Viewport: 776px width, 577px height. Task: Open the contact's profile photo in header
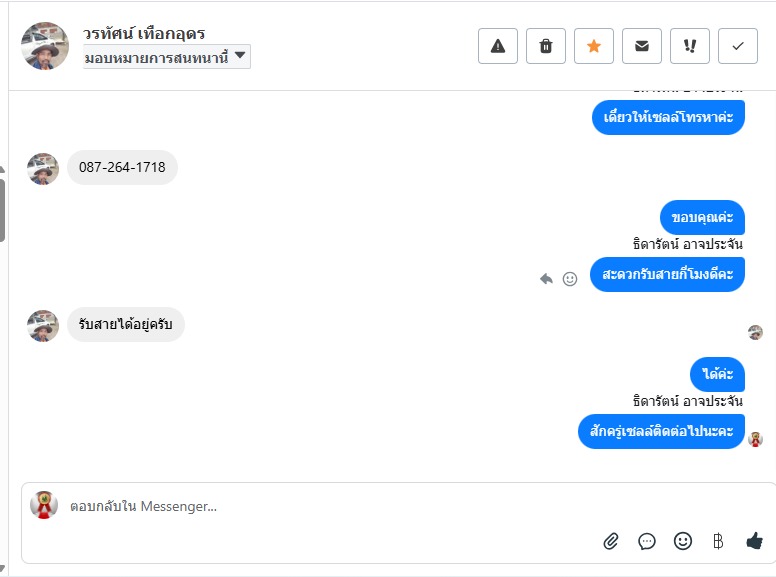tap(45, 46)
